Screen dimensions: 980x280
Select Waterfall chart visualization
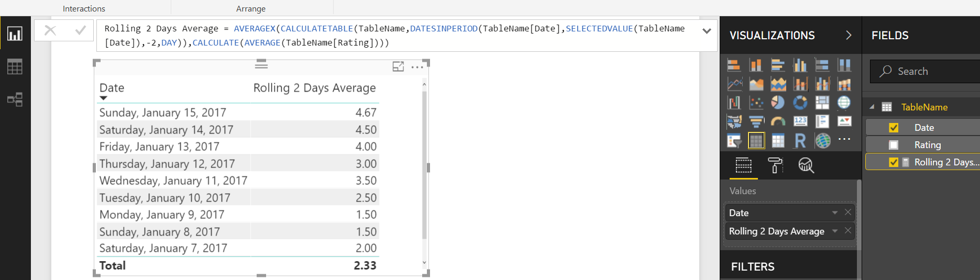734,103
